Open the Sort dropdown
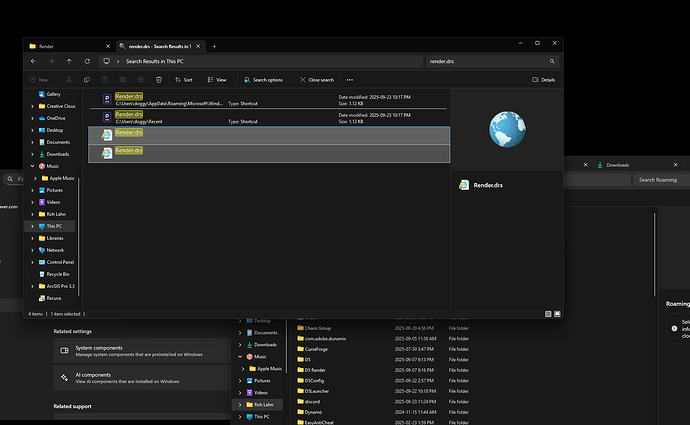 point(182,79)
